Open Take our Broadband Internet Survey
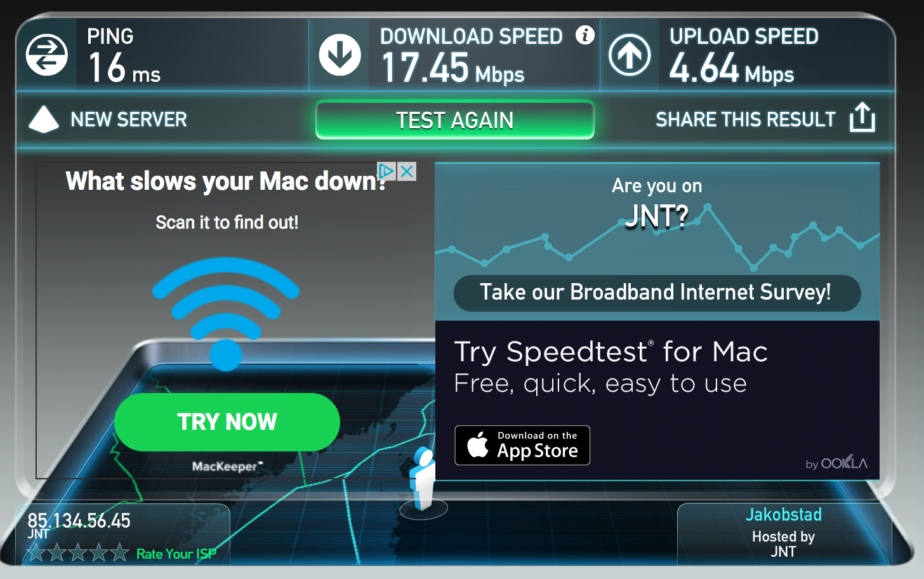 [657, 293]
